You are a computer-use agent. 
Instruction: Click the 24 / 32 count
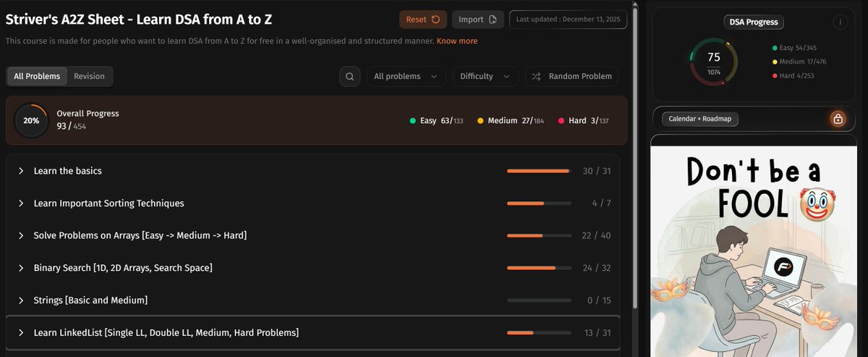point(597,268)
